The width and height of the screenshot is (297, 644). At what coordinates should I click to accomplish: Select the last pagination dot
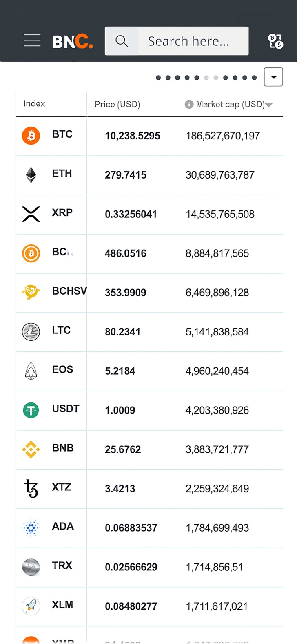254,78
